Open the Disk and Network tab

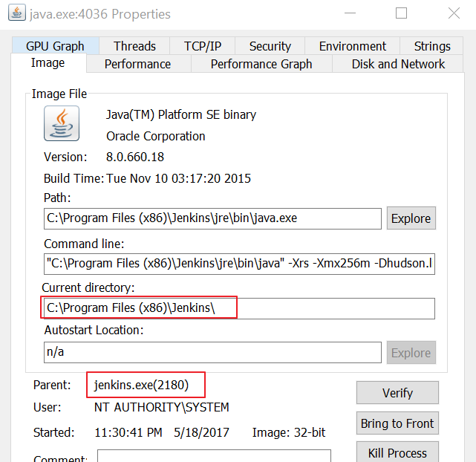[x=398, y=64]
